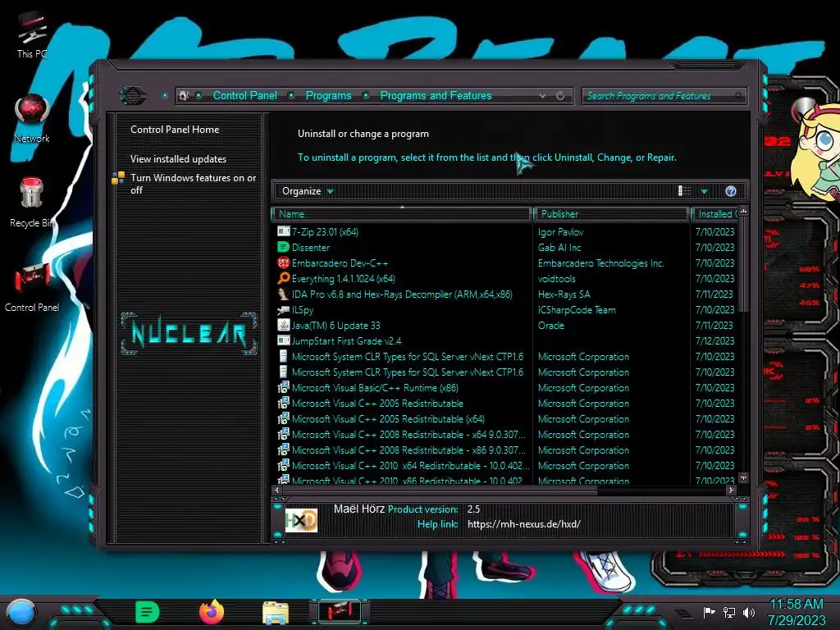
Task: Select Visual C++ 2008 Redistributable x64 entry
Action: pyautogui.click(x=409, y=435)
